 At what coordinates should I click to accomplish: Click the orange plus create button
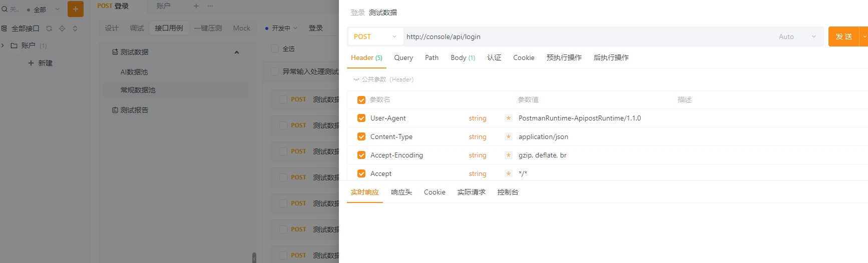pos(76,9)
